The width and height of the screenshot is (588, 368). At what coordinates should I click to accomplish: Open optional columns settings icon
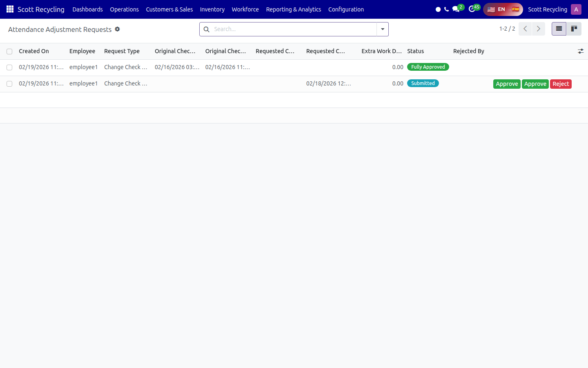pyautogui.click(x=581, y=51)
